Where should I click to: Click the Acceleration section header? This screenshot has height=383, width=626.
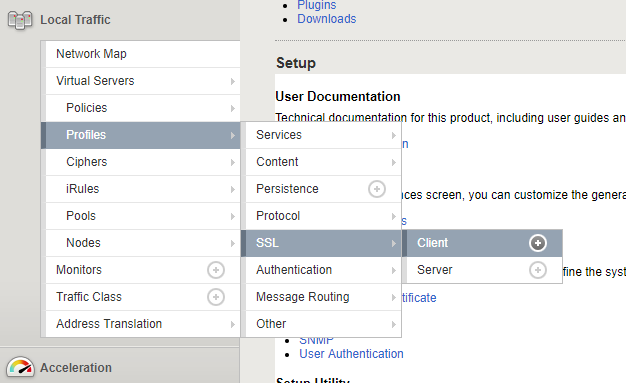pos(76,368)
